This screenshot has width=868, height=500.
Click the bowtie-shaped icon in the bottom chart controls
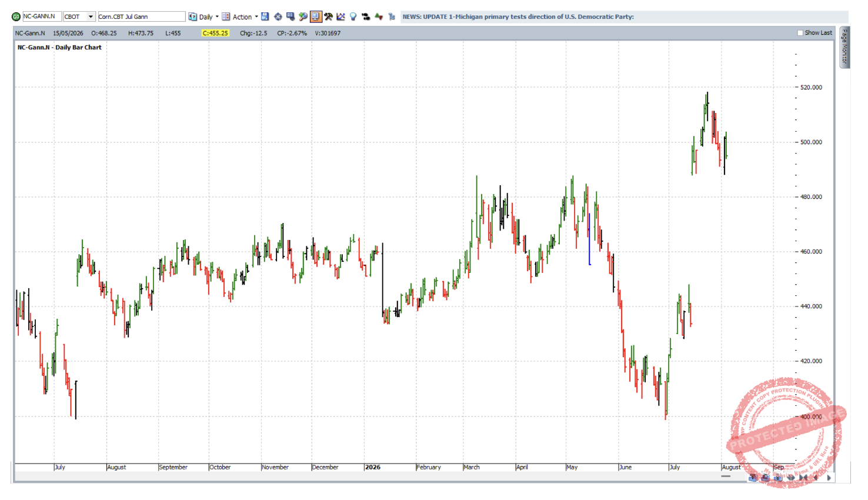tap(803, 478)
